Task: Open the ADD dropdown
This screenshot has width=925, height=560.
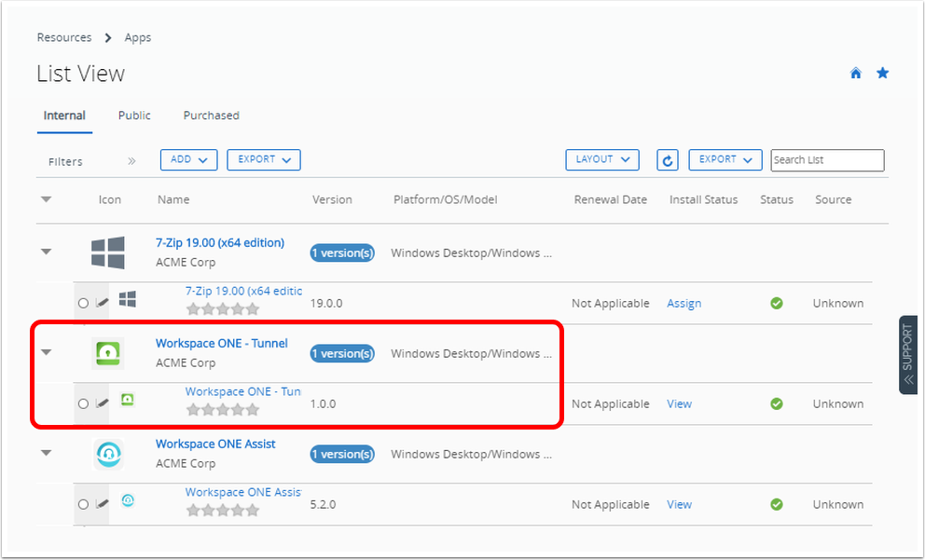Action: (188, 159)
